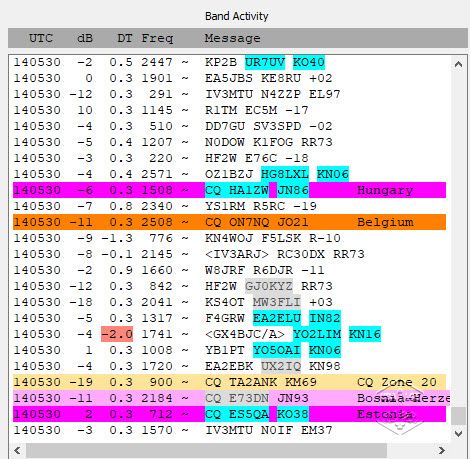470x459 pixels.
Task: Click the horizontal scrollbar thumb
Action: pos(207,450)
